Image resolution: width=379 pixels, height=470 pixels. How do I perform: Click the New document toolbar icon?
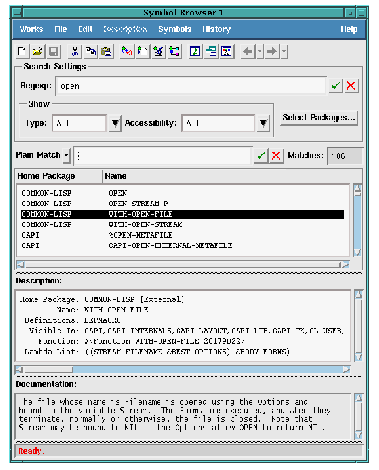coord(22,51)
